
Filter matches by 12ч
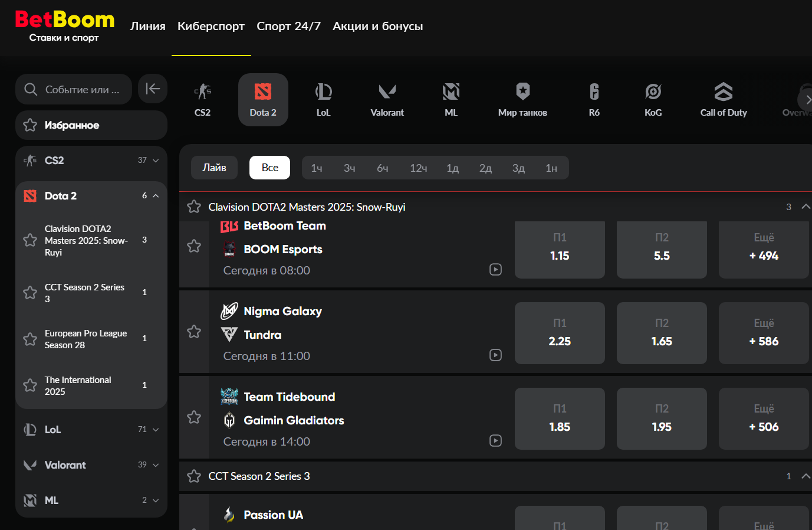tap(419, 168)
